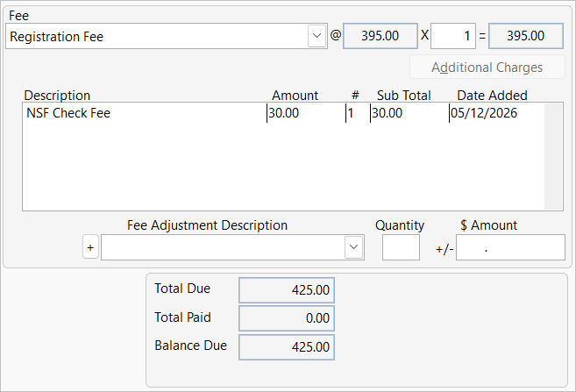Image resolution: width=576 pixels, height=392 pixels.
Task: Click the Total Paid field showing 0.00
Action: 287,318
